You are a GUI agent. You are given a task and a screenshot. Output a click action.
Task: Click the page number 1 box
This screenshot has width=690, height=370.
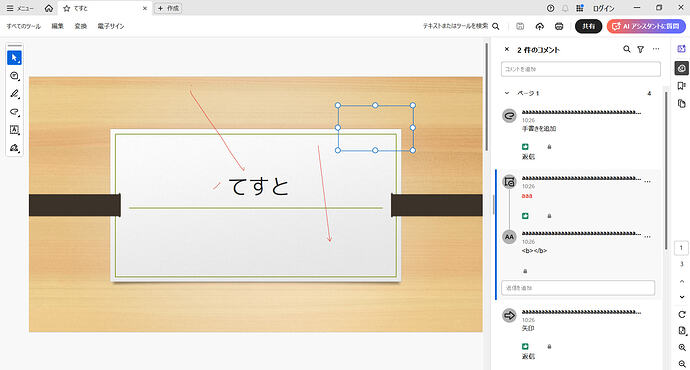[681, 248]
